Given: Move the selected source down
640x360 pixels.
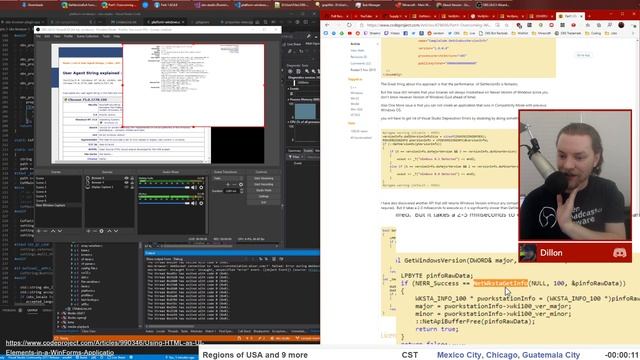Looking at the screenshot, I should (x=116, y=231).
